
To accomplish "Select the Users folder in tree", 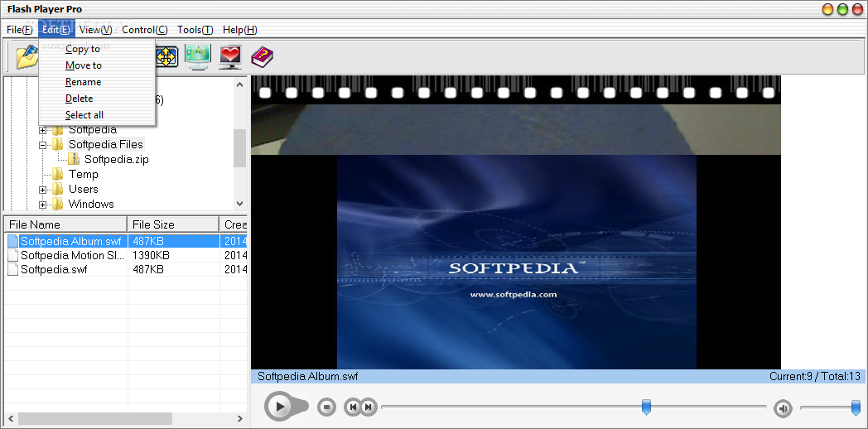I will (83, 190).
